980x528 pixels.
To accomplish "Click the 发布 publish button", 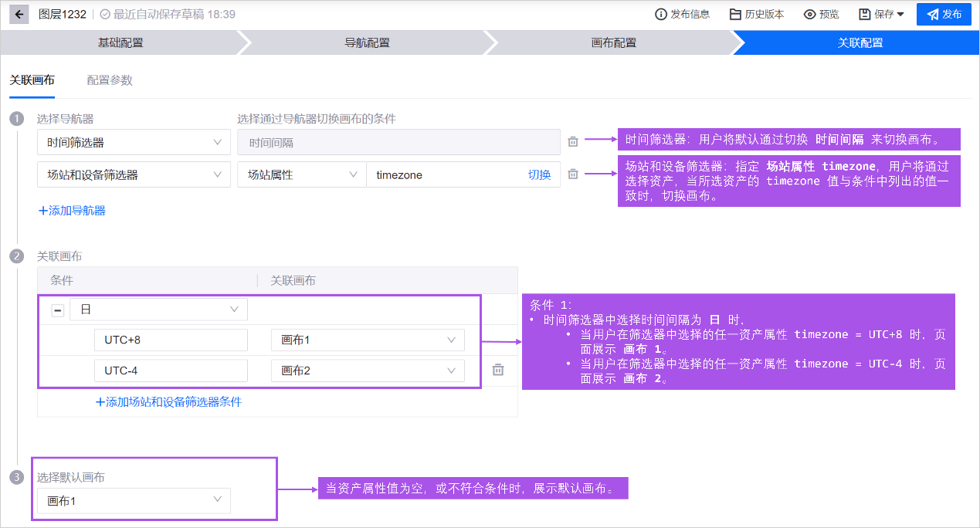I will pos(944,14).
